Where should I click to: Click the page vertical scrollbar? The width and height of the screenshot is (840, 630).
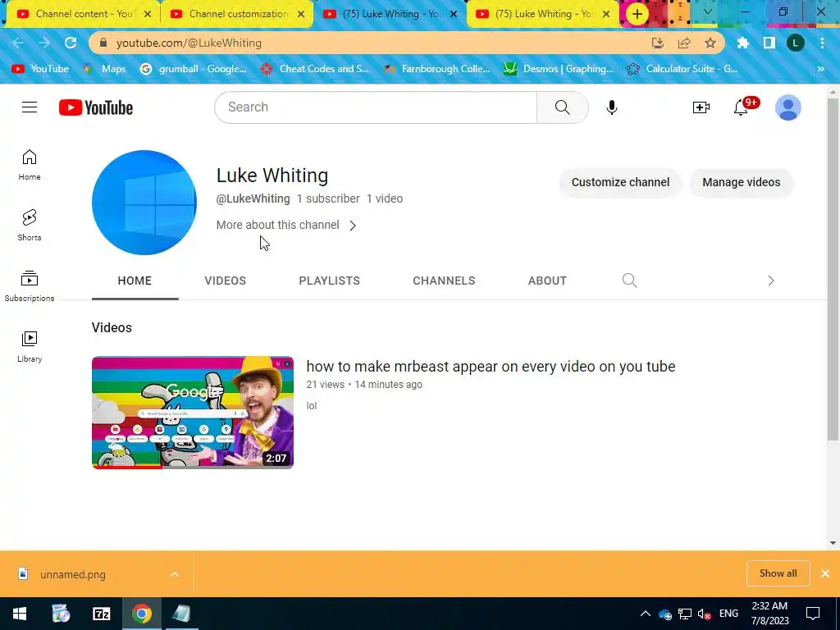[833, 268]
